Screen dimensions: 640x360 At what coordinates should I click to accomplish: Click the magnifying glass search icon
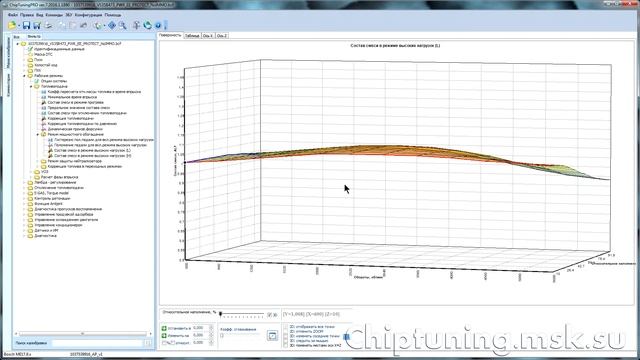122,25
